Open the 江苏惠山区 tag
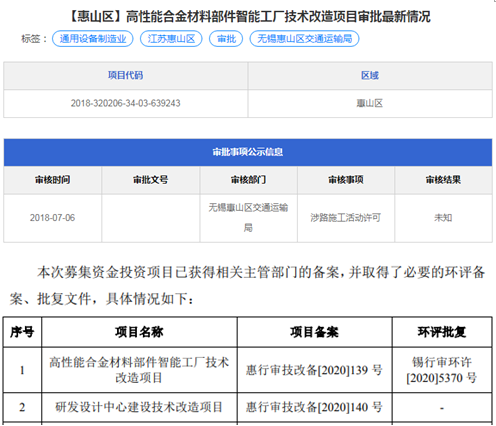Screen dimensions: 496x426 [171, 39]
